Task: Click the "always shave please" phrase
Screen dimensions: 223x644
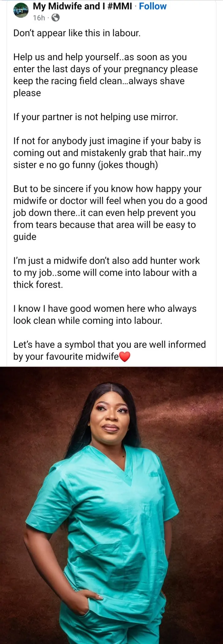Action: coord(99,87)
